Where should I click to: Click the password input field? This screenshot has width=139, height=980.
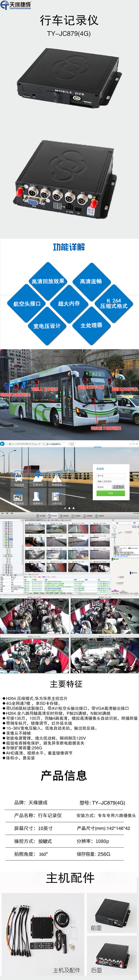pos(110,481)
